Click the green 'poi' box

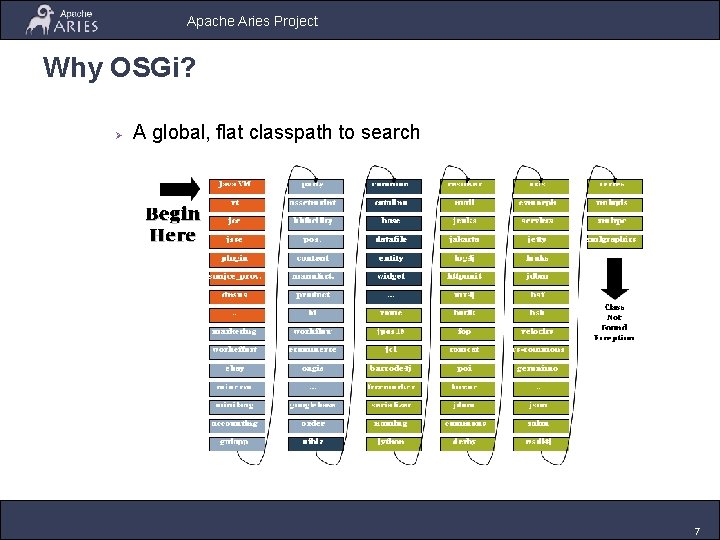[x=467, y=370]
